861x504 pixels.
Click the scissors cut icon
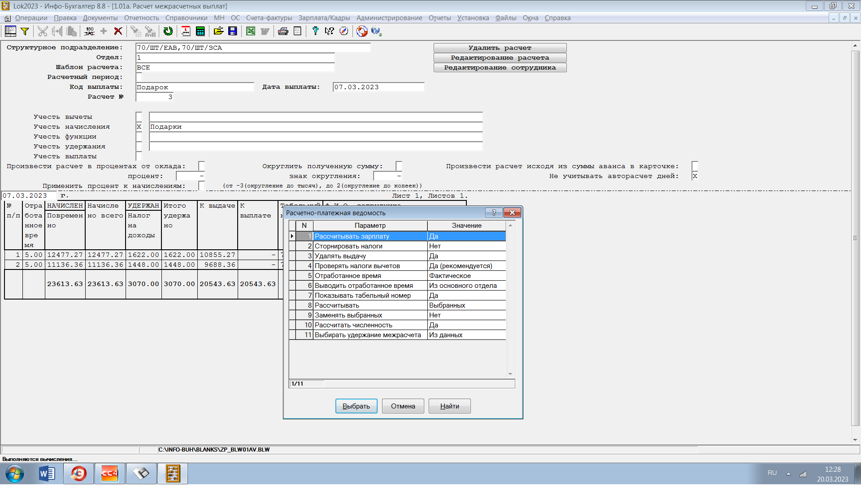pyautogui.click(x=43, y=31)
